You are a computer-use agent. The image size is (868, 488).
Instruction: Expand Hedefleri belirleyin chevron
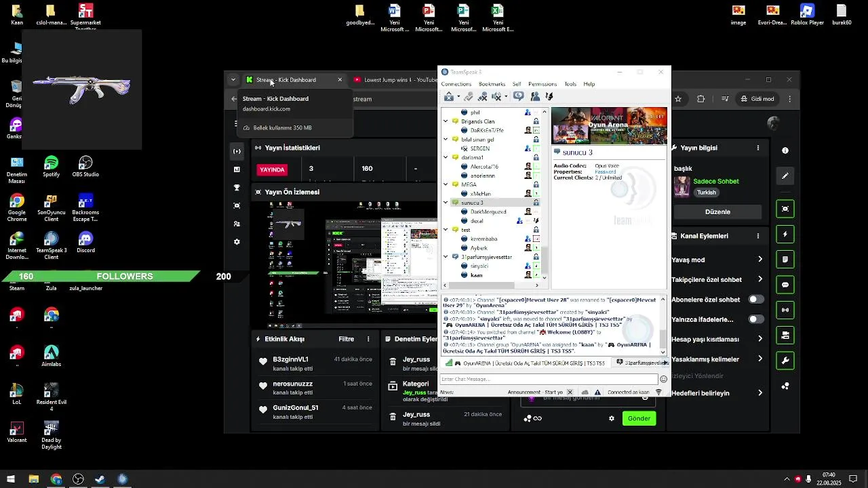click(759, 393)
